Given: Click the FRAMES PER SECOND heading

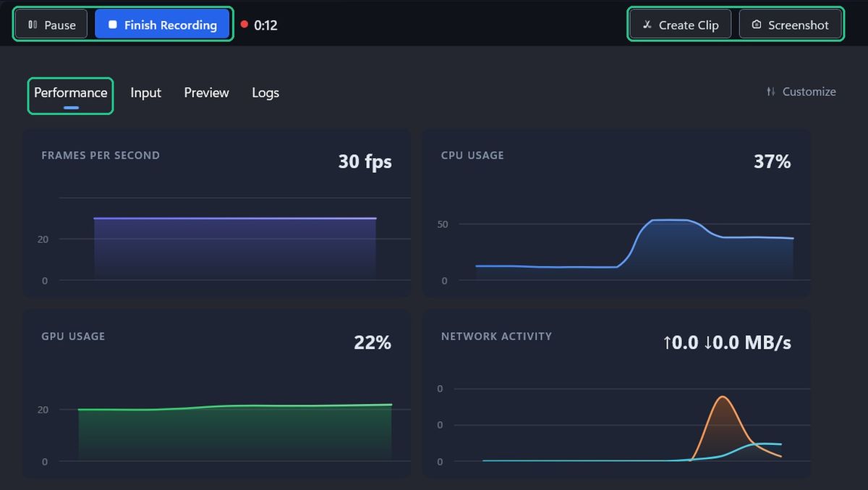Looking at the screenshot, I should pos(101,155).
